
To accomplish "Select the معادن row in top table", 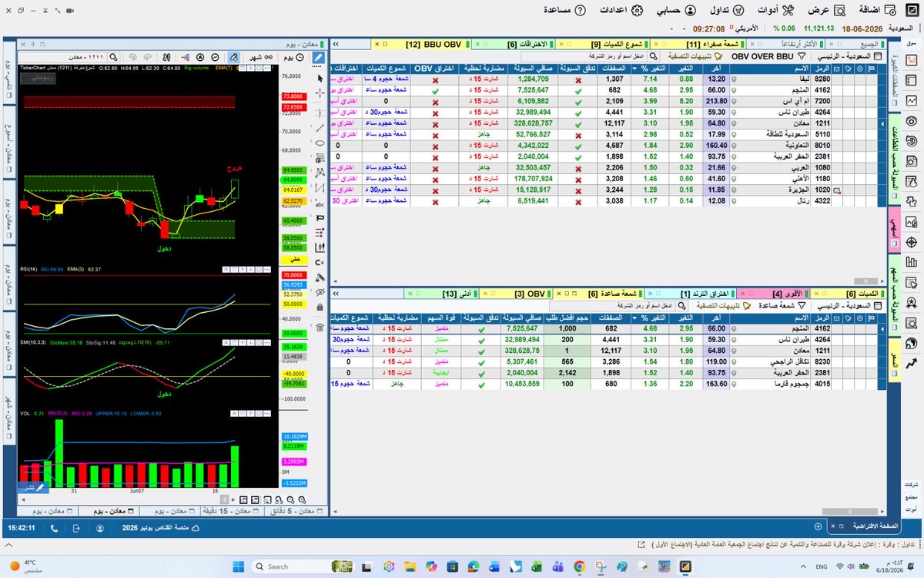I will click(x=608, y=123).
